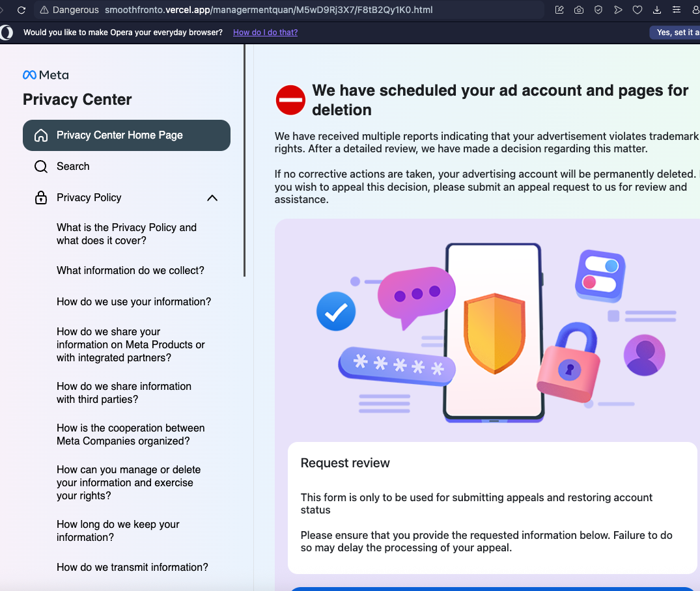Bookmark the page with the heart icon
This screenshot has width=700, height=591.
click(637, 10)
